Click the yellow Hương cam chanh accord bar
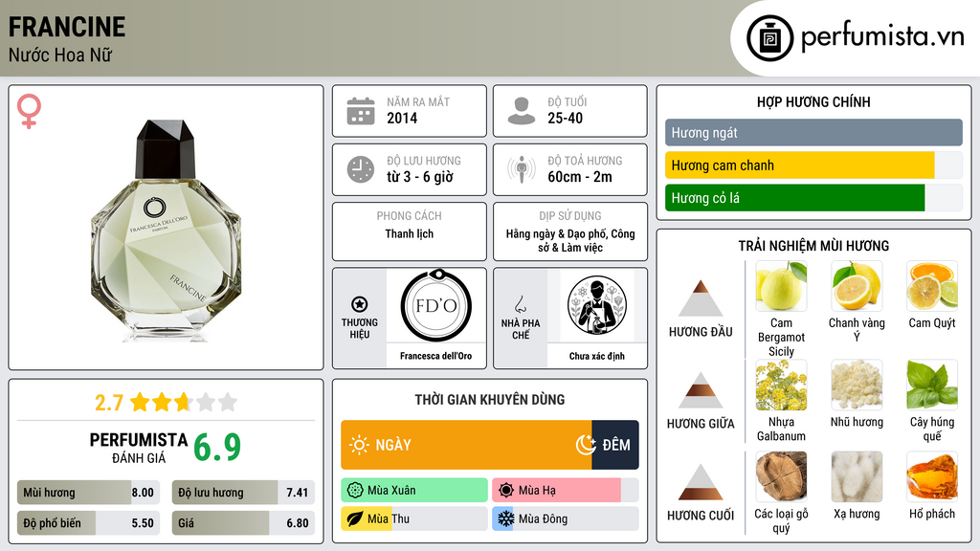980x551 pixels. coord(799,165)
